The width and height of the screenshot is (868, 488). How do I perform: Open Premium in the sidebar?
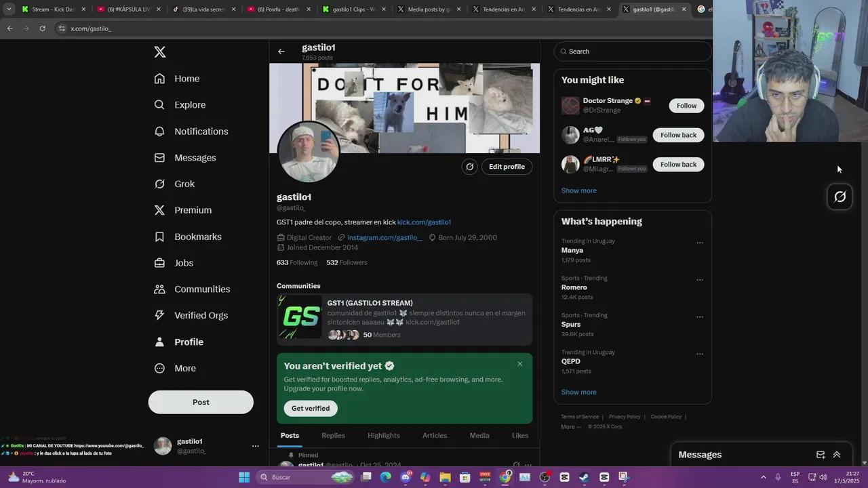coord(183,210)
